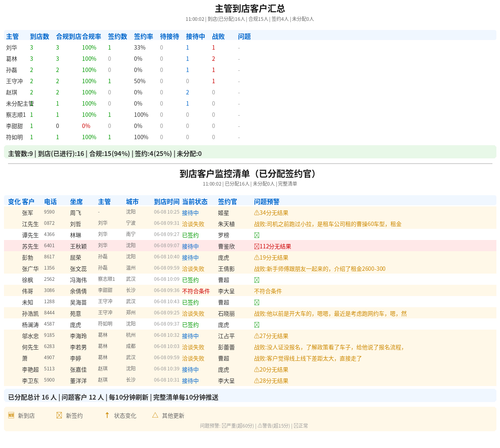Viewport: 500px width, 448px height.
Task: Click the 新签约 legend icon
Action: coord(59,415)
